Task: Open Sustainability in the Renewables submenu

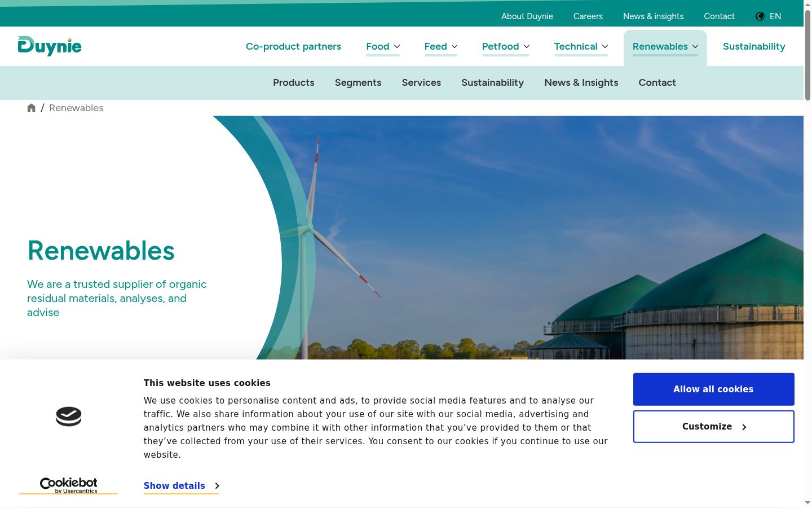Action: (x=493, y=82)
